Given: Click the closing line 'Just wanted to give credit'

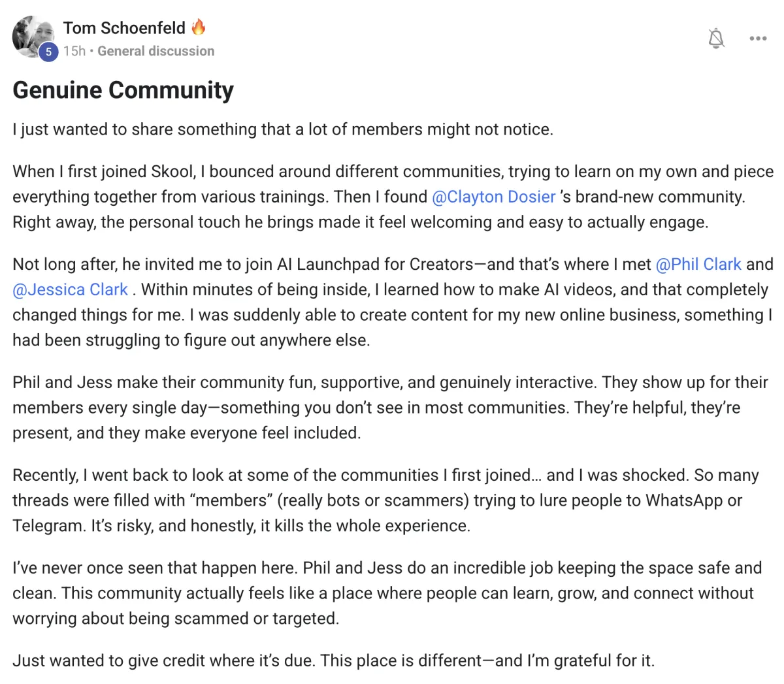Looking at the screenshot, I should point(333,660).
